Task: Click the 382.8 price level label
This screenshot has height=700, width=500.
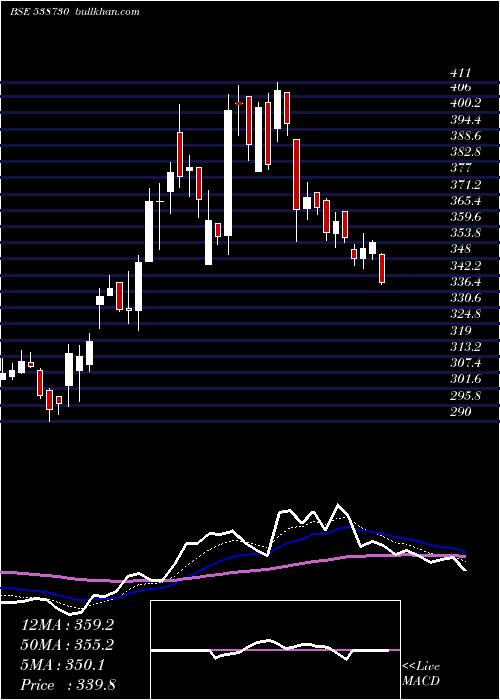Action: tap(466, 152)
